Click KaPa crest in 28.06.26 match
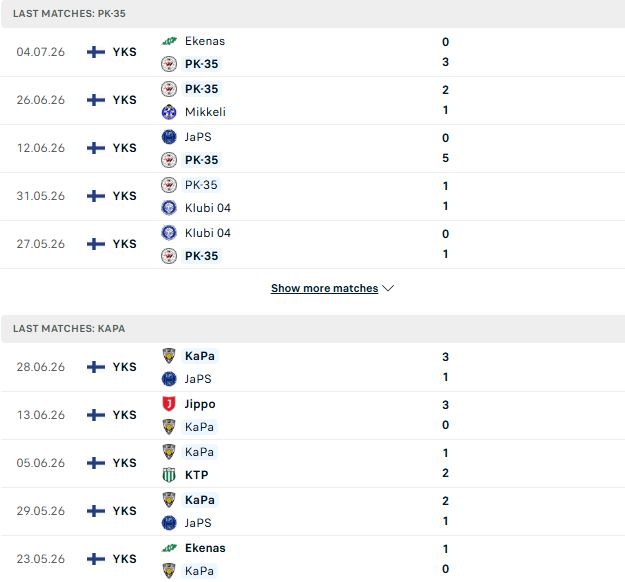The image size is (625, 582). 169,356
